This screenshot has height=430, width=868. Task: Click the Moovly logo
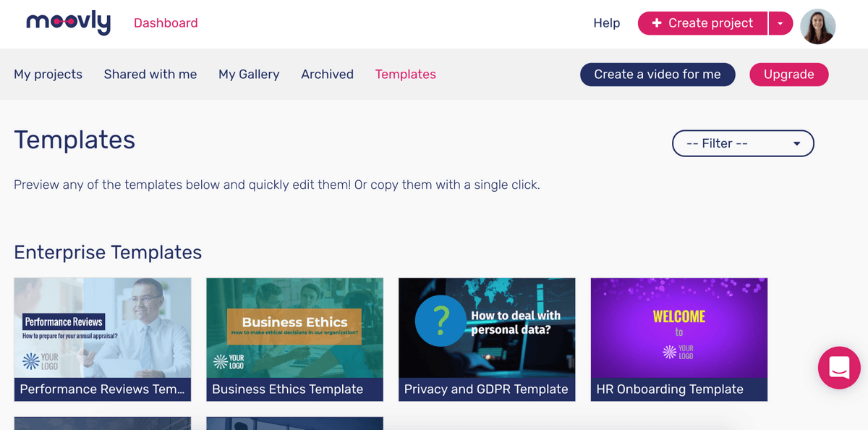[x=69, y=23]
